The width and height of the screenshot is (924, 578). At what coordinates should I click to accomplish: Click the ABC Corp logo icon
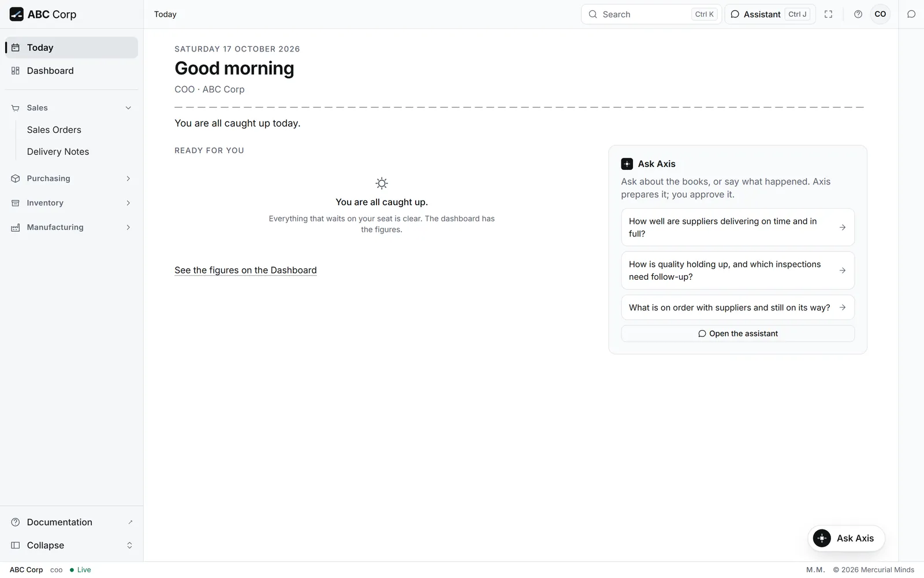pos(17,14)
